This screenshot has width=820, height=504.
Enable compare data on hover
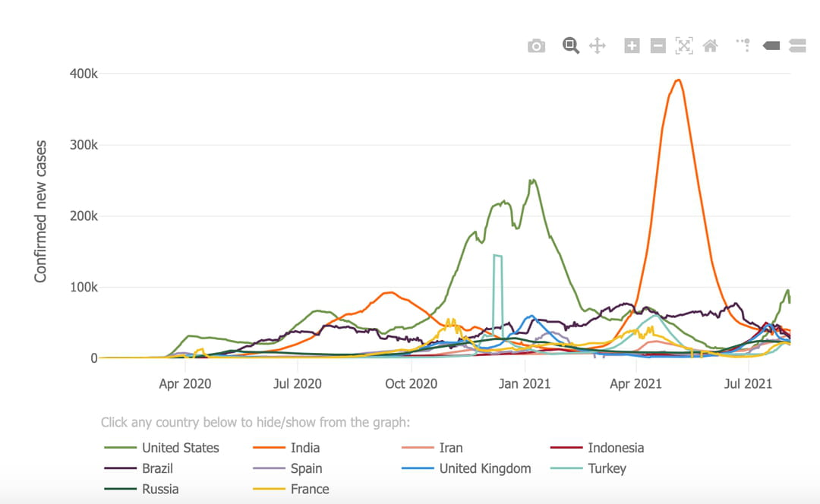click(x=797, y=46)
